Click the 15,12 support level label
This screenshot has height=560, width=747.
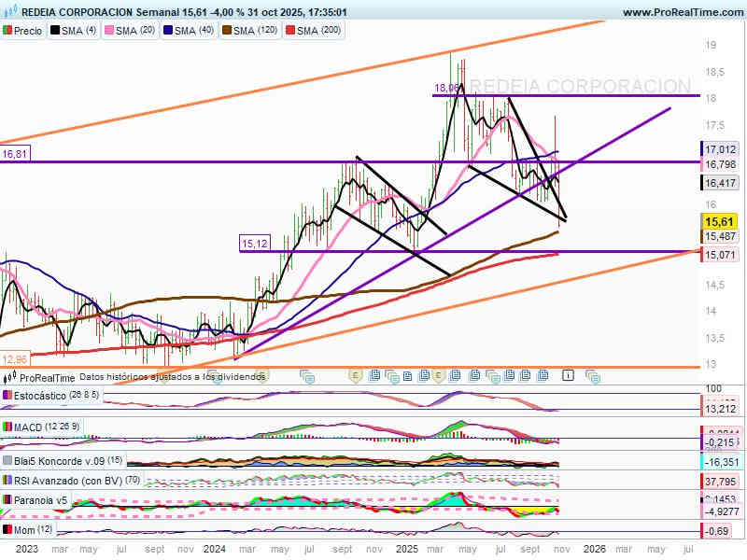pyautogui.click(x=255, y=244)
